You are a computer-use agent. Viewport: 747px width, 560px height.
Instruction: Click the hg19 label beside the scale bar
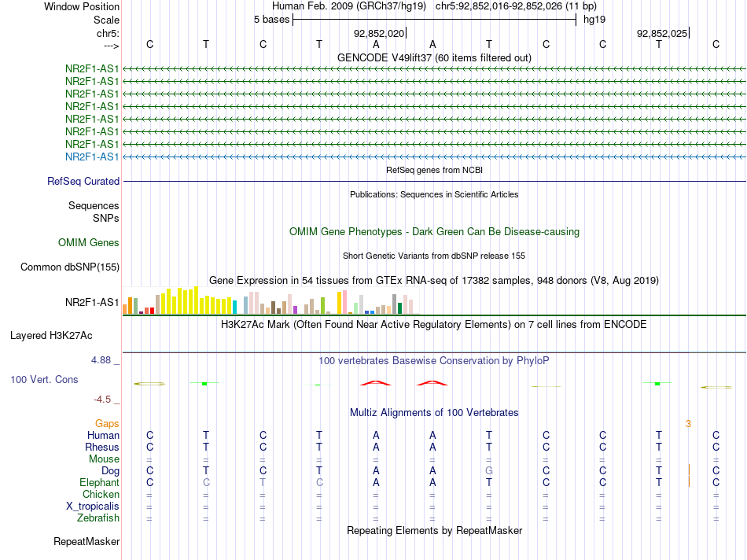click(594, 20)
